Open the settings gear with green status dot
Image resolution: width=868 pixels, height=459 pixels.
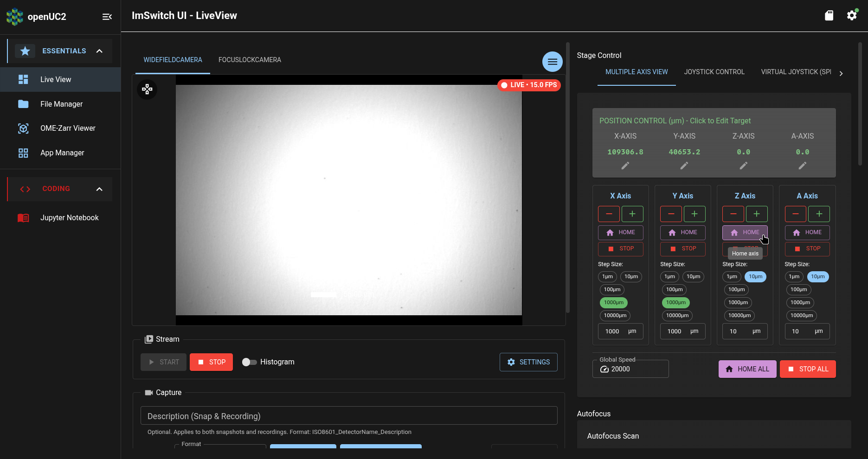[x=852, y=15]
